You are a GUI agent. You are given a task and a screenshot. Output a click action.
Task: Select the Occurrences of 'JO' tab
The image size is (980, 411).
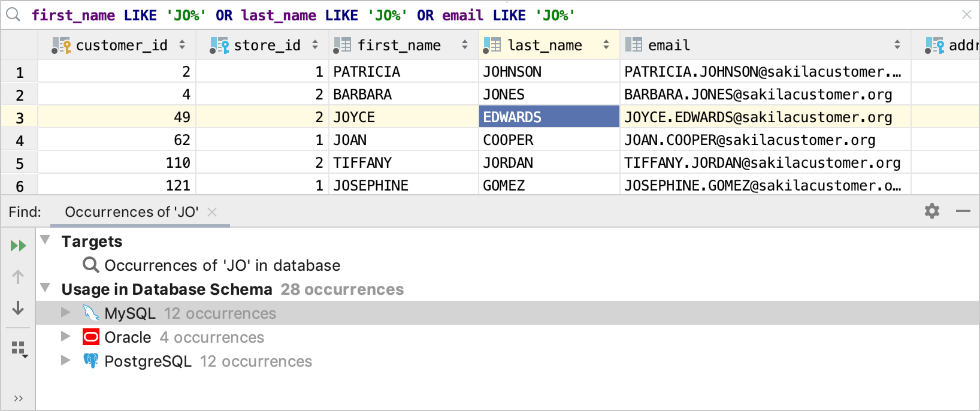(132, 212)
